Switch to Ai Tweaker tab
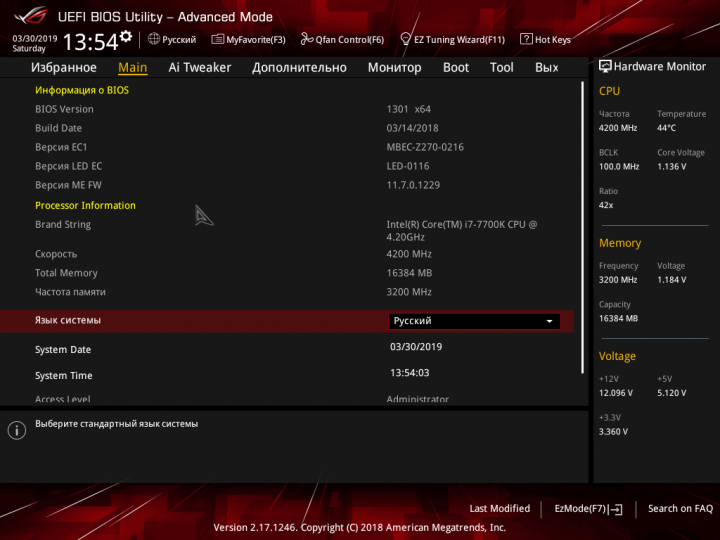Image resolution: width=720 pixels, height=540 pixels. 200,68
